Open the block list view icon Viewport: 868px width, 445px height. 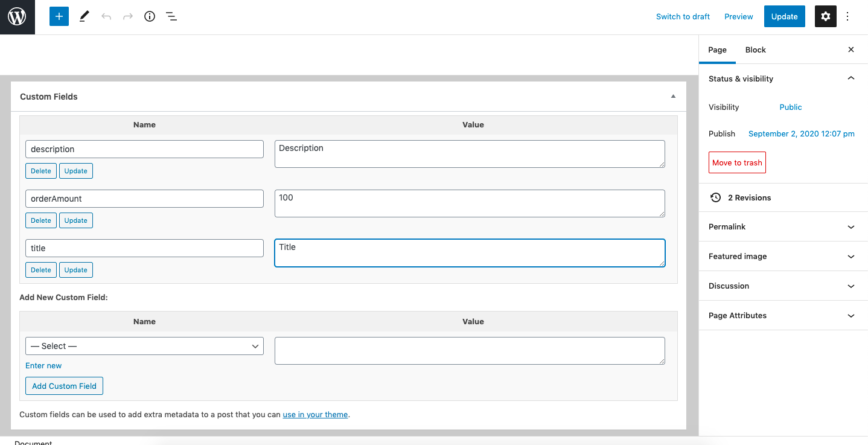pyautogui.click(x=171, y=17)
